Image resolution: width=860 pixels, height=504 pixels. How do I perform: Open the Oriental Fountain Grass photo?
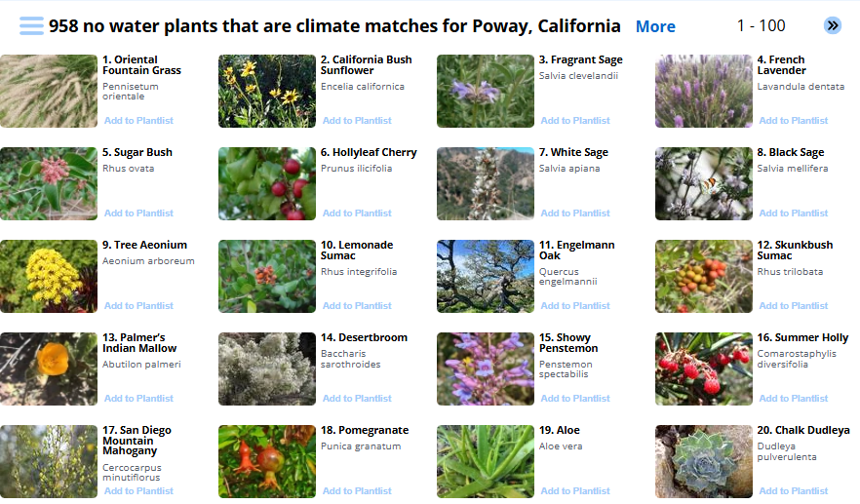coord(49,91)
